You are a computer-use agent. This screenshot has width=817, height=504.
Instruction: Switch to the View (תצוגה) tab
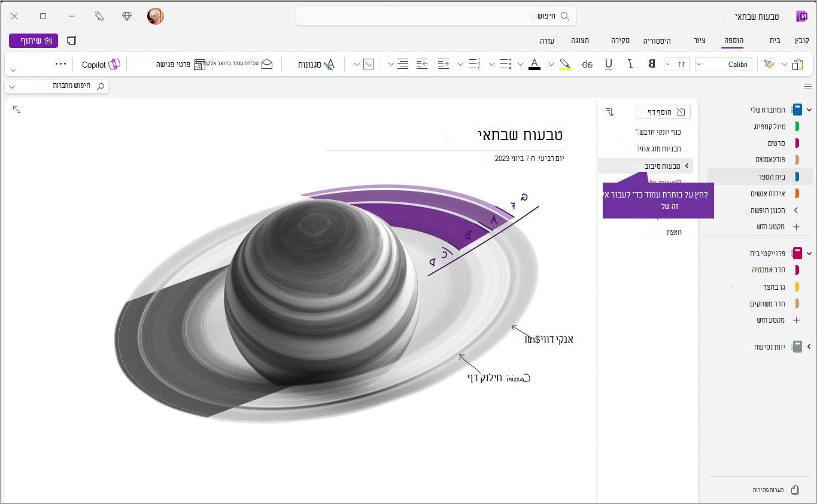point(580,41)
